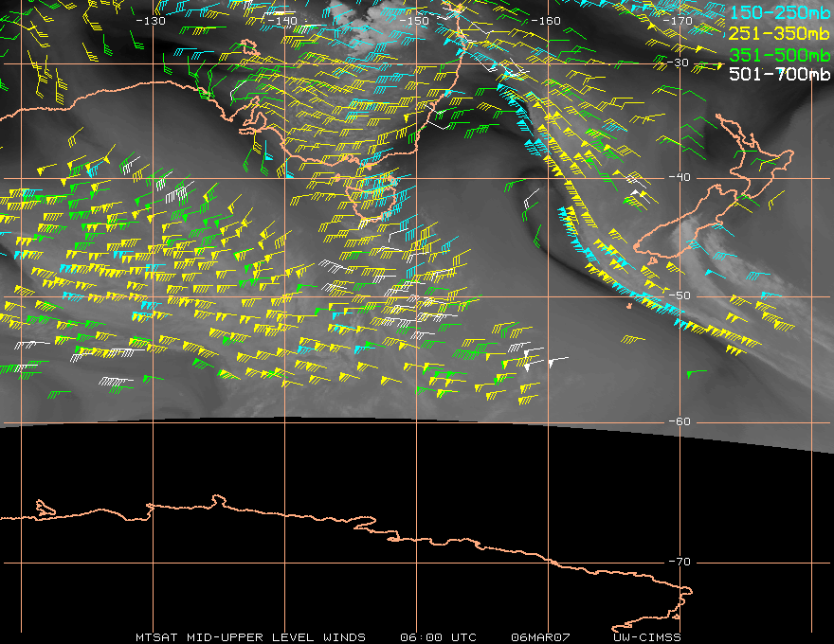The image size is (834, 644).
Task: Click the -140 longitude label
Action: click(282, 21)
